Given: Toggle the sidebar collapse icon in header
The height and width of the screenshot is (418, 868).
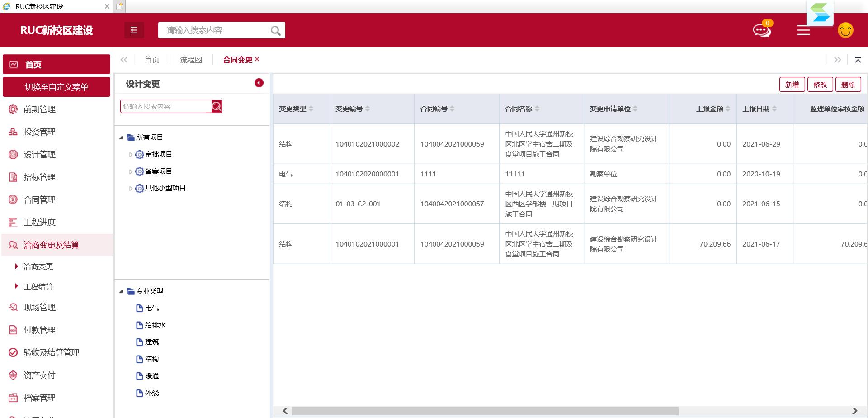Looking at the screenshot, I should click(x=134, y=30).
